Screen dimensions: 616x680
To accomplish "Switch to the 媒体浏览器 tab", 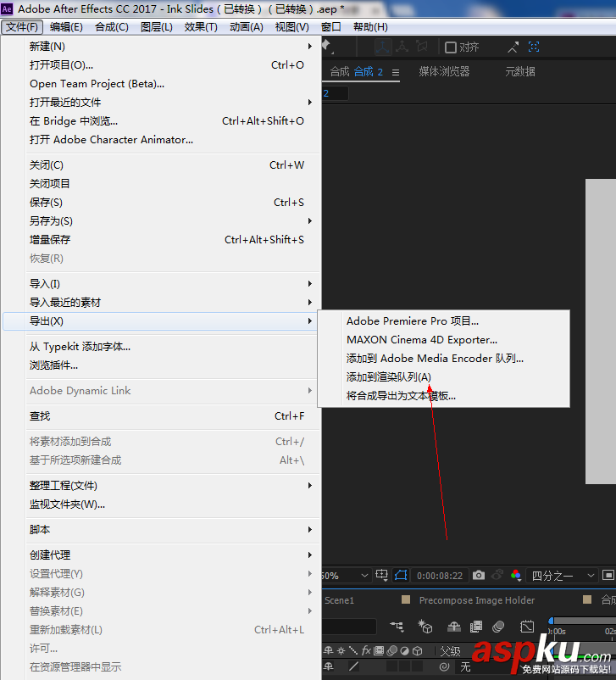I will pyautogui.click(x=444, y=71).
